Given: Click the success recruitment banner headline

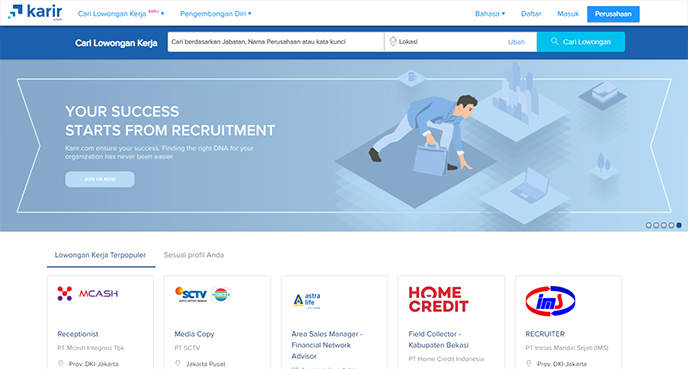Looking at the screenshot, I should pos(170,121).
